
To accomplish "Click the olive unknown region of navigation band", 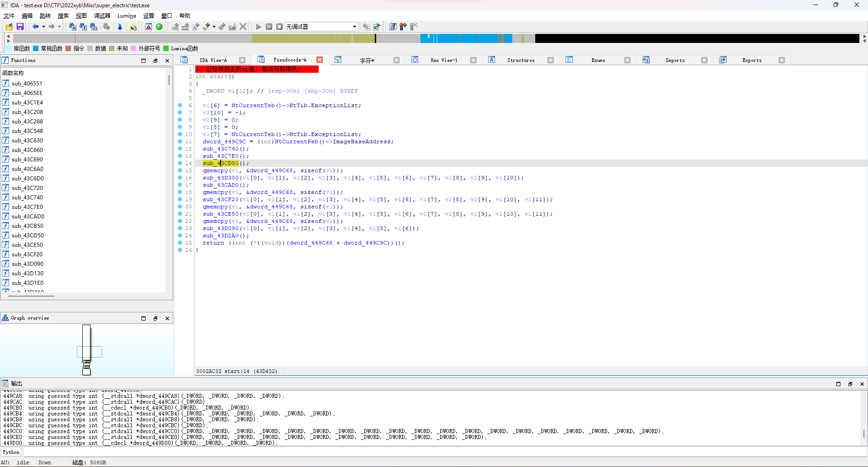I will 313,38.
